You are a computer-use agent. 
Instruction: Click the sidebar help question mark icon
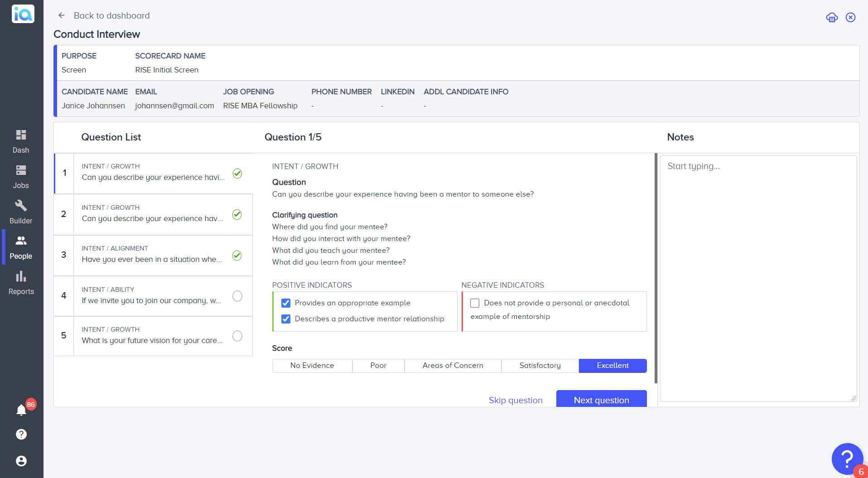pos(21,434)
